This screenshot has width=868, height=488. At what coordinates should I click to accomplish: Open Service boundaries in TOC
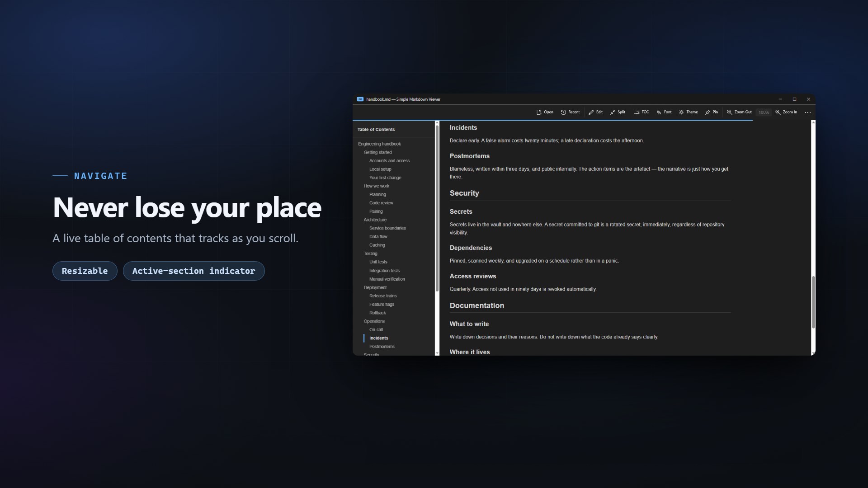[x=387, y=228]
